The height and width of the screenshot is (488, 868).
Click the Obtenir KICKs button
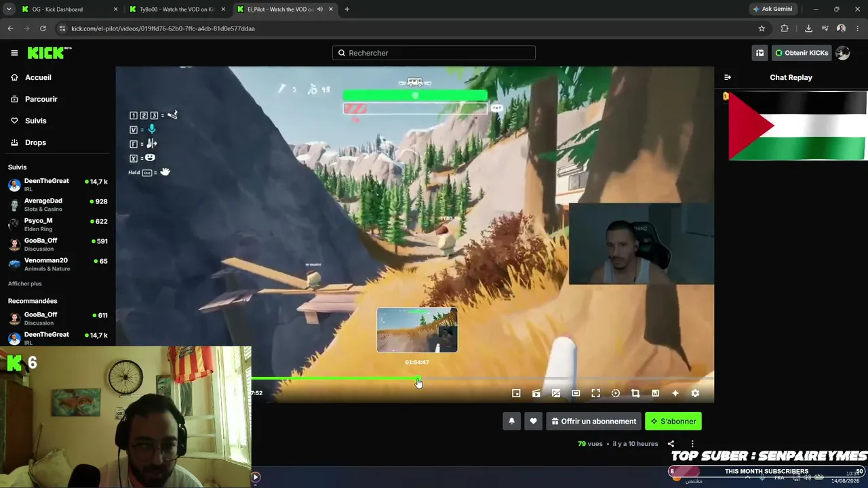(802, 53)
